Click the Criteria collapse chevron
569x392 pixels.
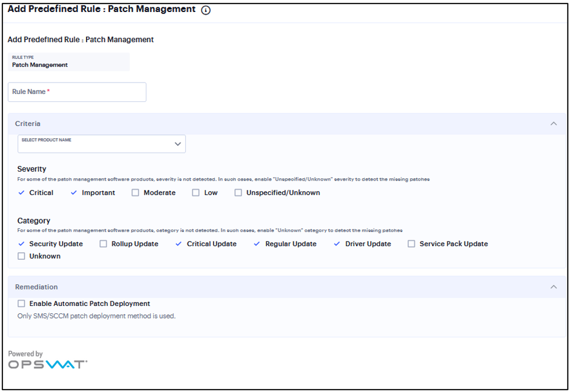pos(554,123)
